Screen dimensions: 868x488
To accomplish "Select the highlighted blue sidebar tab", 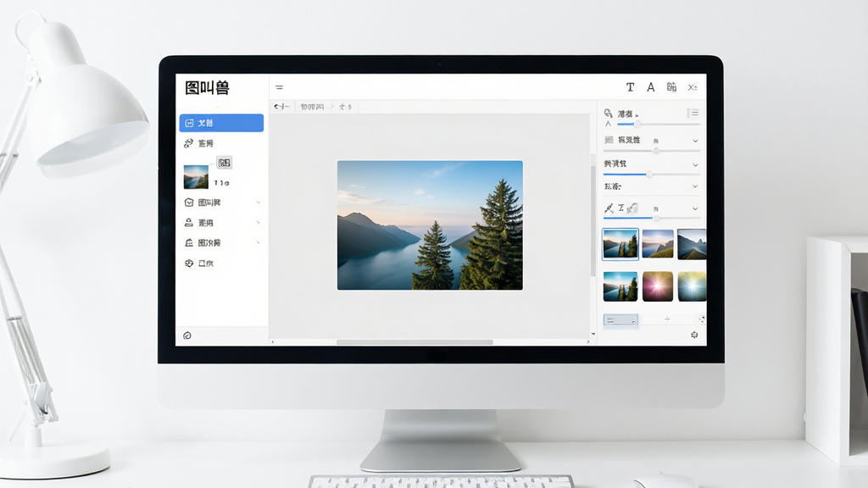I will pyautogui.click(x=221, y=123).
